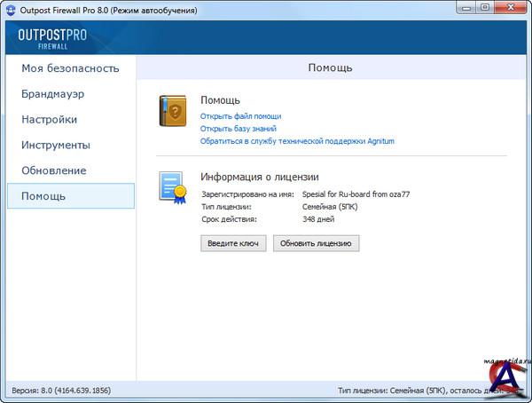The width and height of the screenshot is (532, 403).
Task: Click the Версия 8.0 status bar text
Action: point(60,391)
